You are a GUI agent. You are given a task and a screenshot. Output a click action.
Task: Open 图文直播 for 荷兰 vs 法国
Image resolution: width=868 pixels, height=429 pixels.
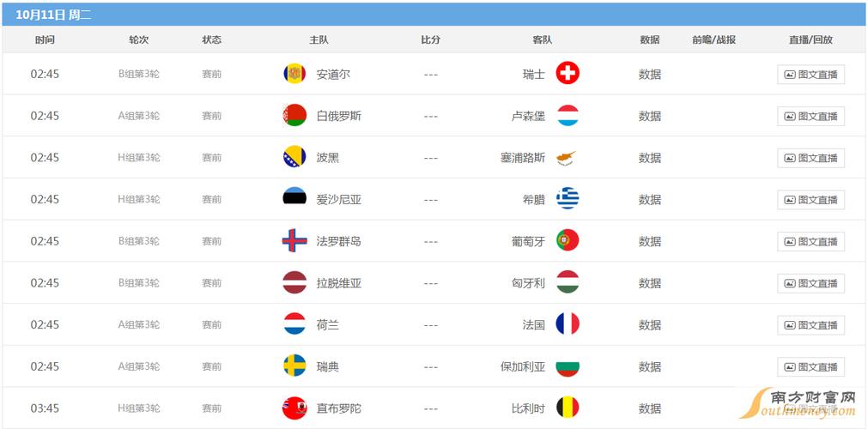(x=810, y=325)
